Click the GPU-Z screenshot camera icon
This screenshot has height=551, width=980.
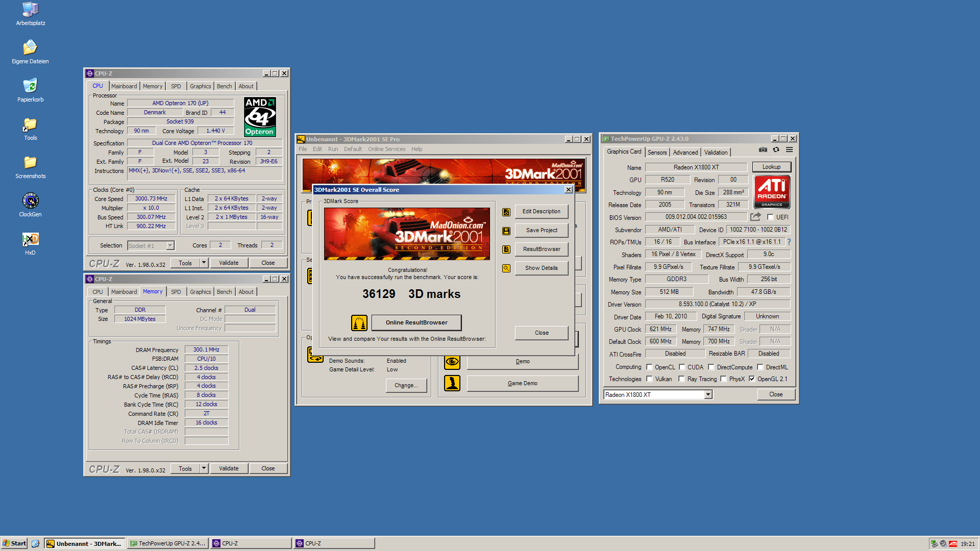[x=763, y=149]
